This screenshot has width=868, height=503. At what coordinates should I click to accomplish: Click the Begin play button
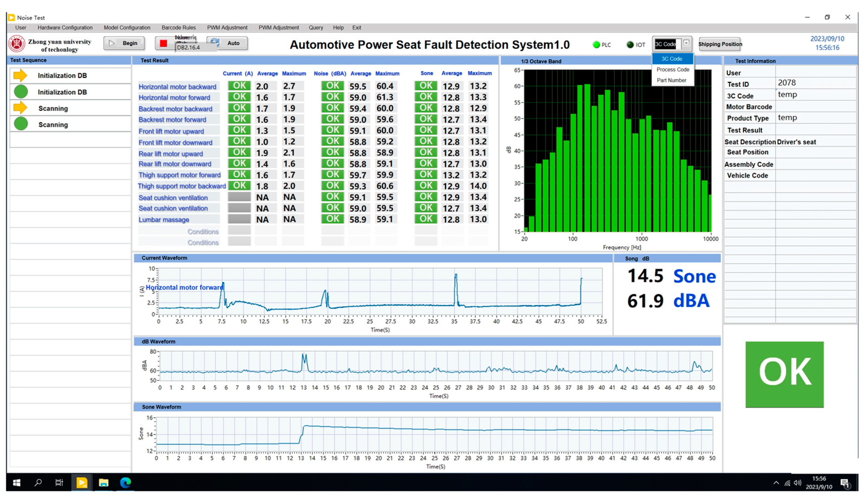click(124, 43)
